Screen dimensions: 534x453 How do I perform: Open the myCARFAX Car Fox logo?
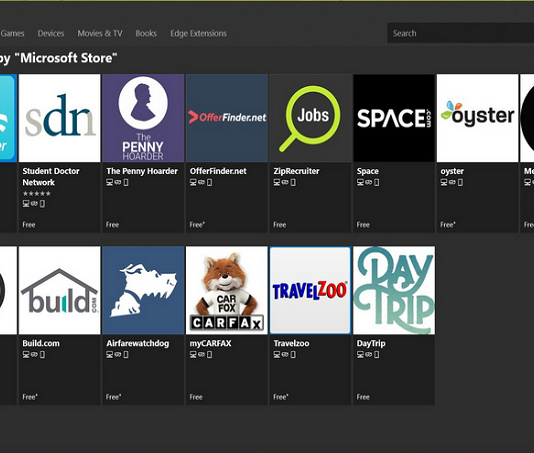[x=227, y=290]
